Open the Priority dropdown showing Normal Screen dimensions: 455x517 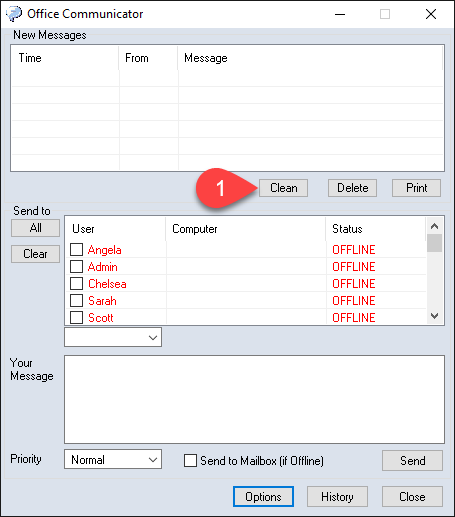[x=113, y=459]
